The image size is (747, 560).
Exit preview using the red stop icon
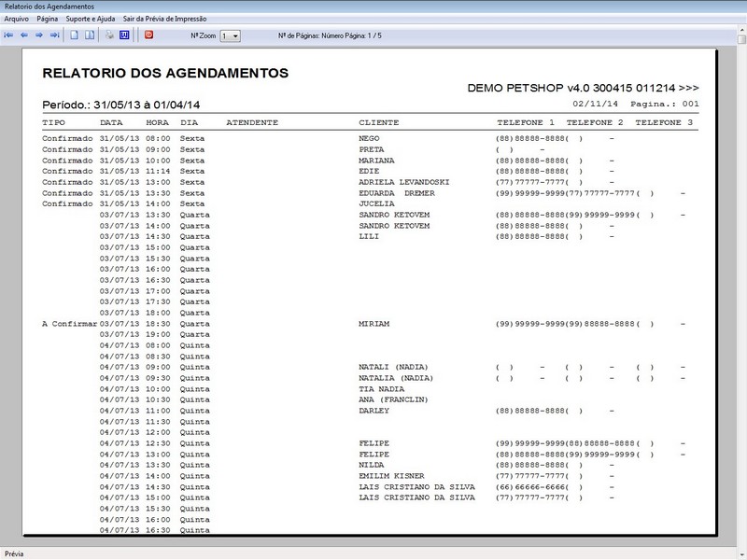coord(147,35)
